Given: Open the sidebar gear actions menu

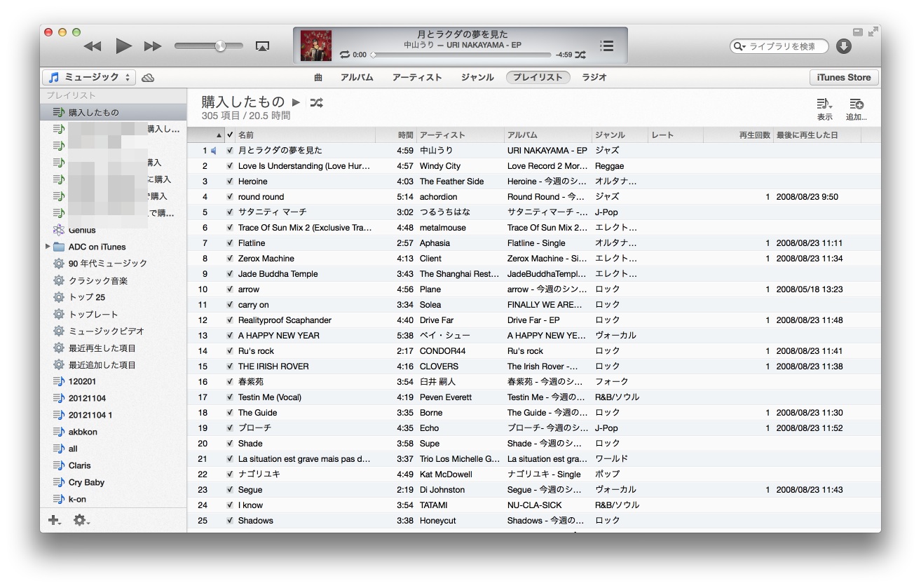Looking at the screenshot, I should click(82, 520).
